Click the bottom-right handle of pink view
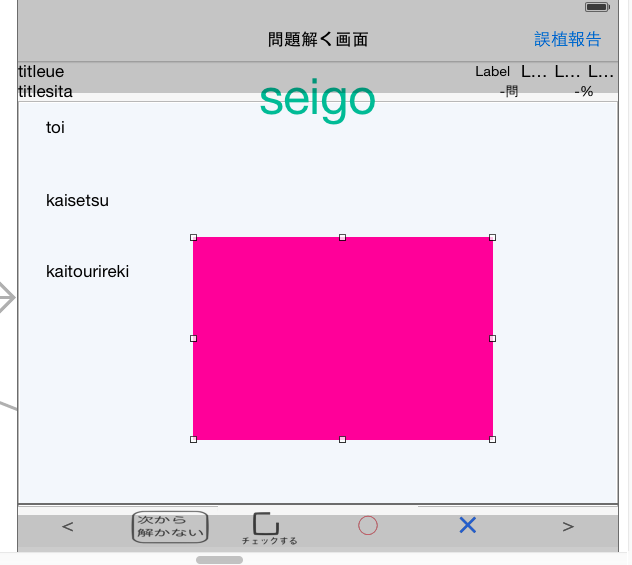Image resolution: width=632 pixels, height=565 pixels. pyautogui.click(x=493, y=440)
